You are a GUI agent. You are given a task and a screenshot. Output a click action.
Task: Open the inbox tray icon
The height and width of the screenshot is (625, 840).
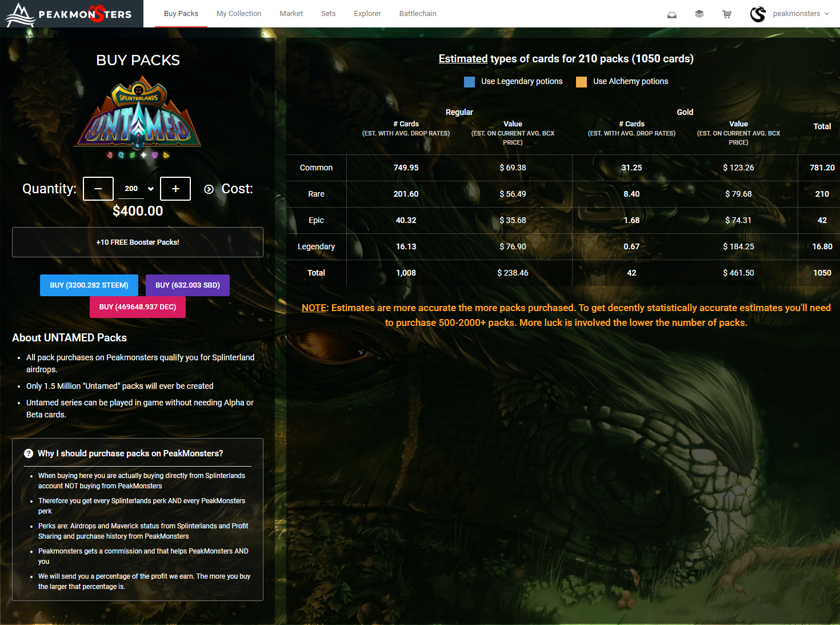[672, 14]
